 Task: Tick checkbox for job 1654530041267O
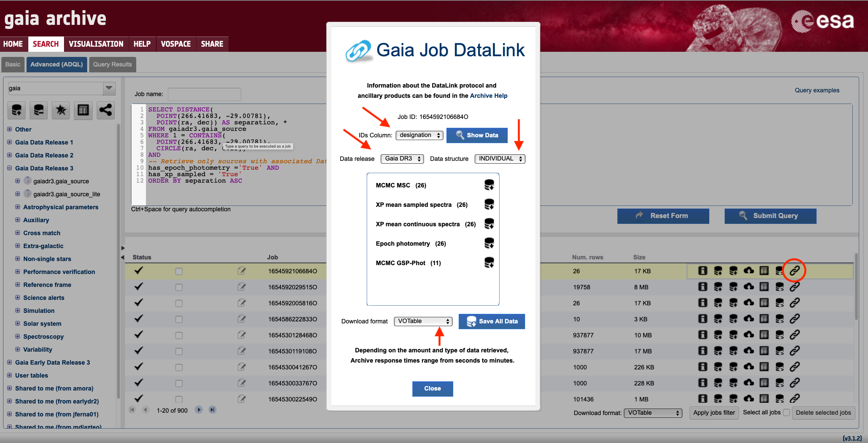tap(179, 367)
